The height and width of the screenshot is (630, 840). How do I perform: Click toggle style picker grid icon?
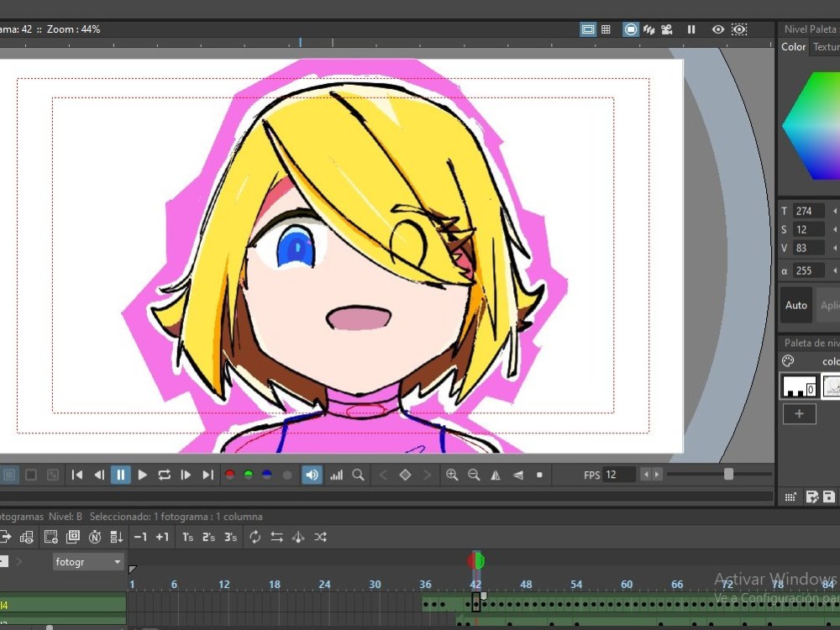(790, 497)
